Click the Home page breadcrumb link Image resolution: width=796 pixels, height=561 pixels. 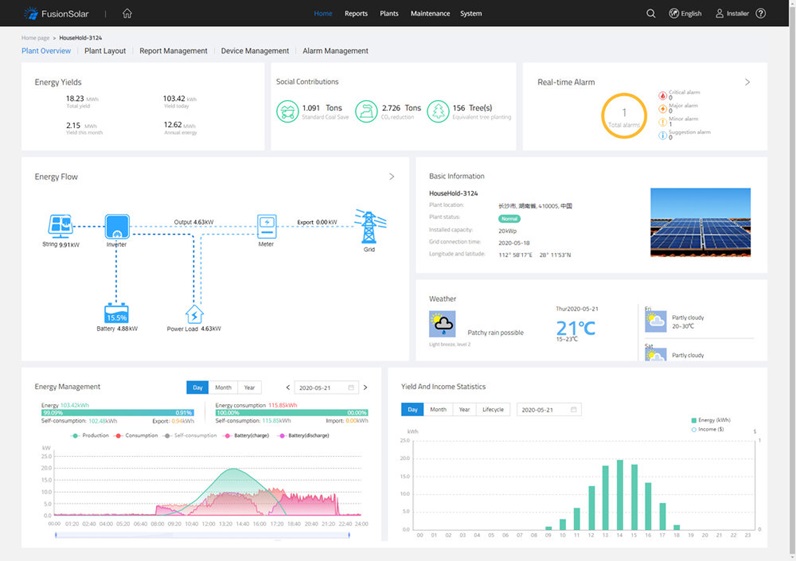[x=36, y=38]
